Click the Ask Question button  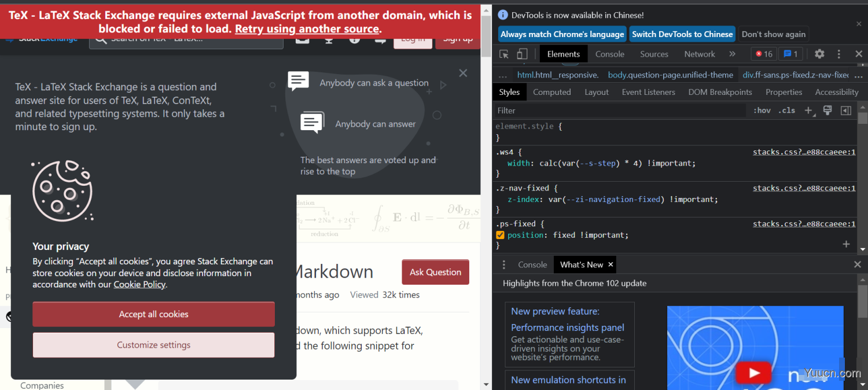[435, 272]
